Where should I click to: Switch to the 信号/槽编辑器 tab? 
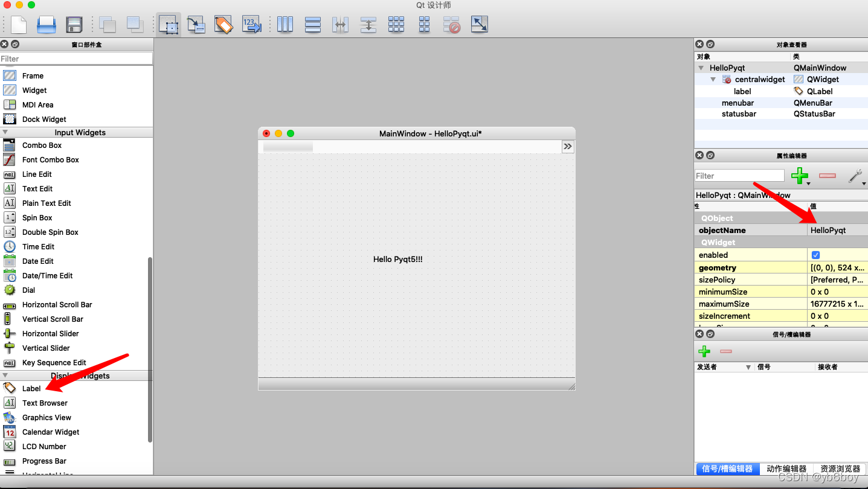coord(727,468)
